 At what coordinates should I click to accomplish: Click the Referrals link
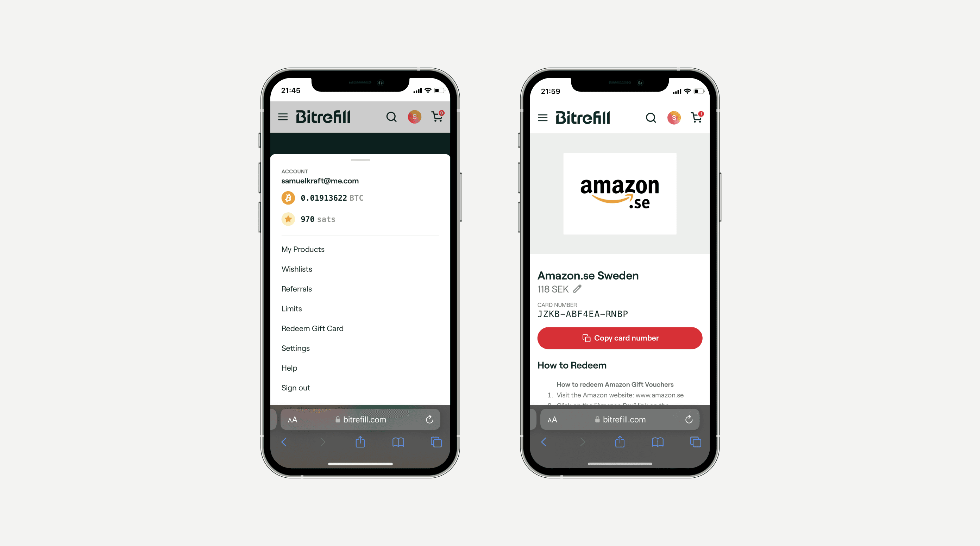point(296,288)
